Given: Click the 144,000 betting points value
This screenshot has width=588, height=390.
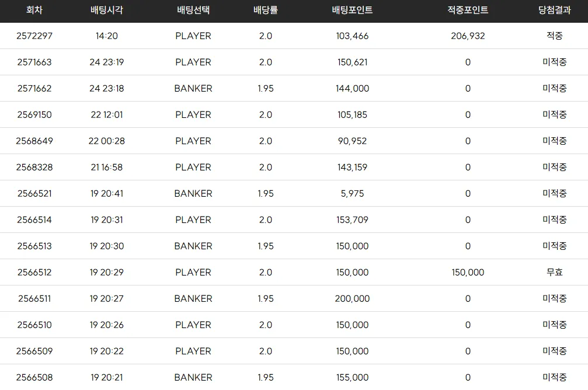Looking at the screenshot, I should (352, 89).
